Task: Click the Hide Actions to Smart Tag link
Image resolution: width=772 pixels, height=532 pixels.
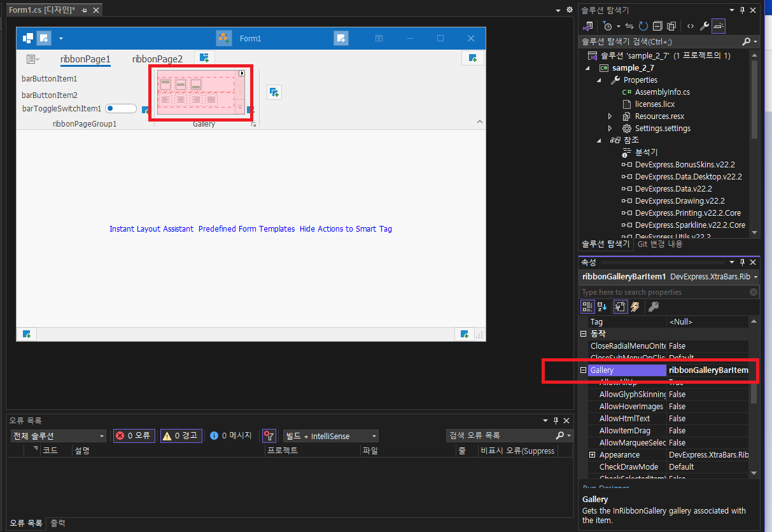Action: pos(346,228)
